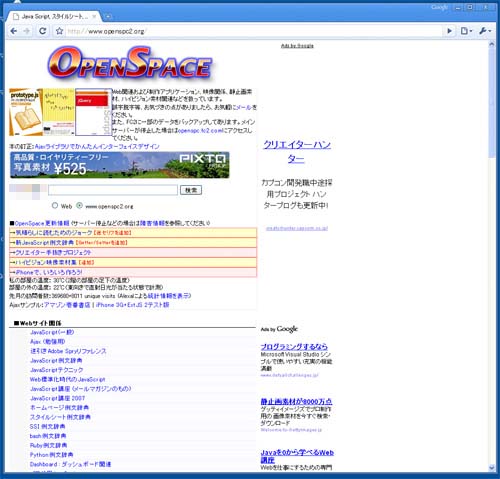Open the wrench settings menu

pyautogui.click(x=485, y=31)
